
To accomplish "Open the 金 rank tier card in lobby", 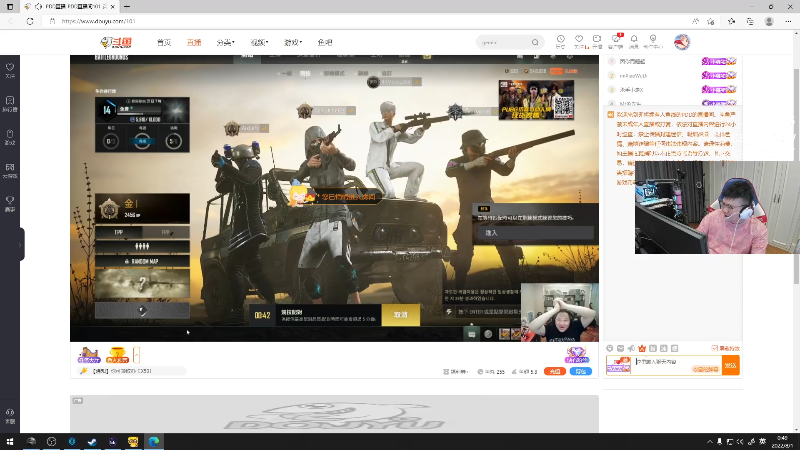I will (x=142, y=208).
